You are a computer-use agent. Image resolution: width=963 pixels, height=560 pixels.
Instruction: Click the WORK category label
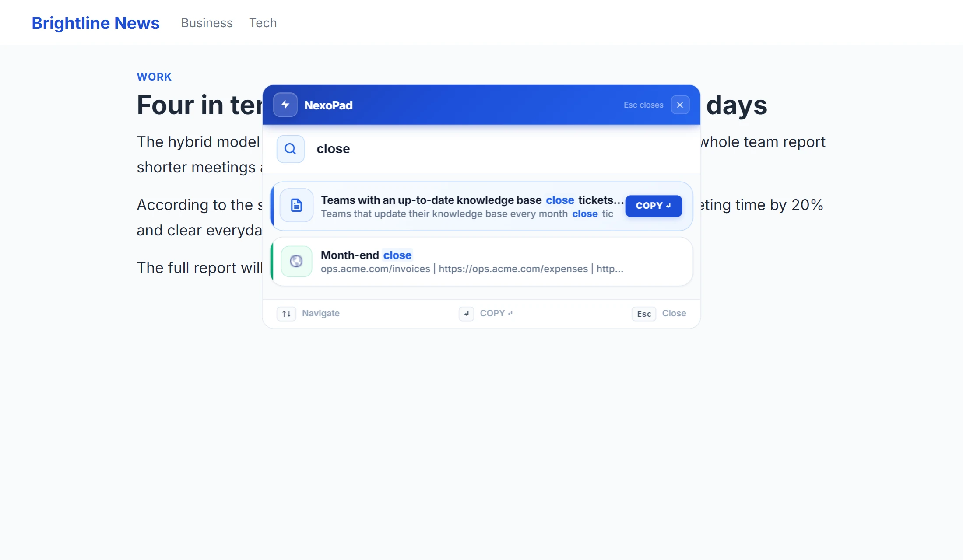coord(154,77)
